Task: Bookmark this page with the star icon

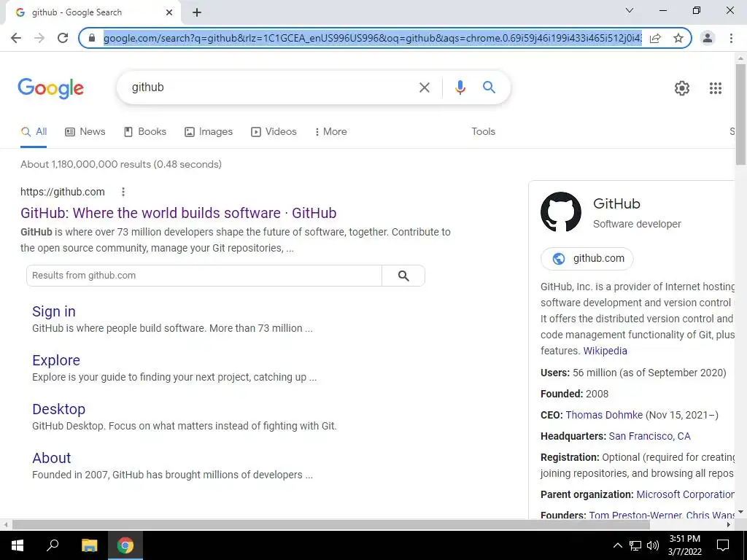Action: (678, 38)
